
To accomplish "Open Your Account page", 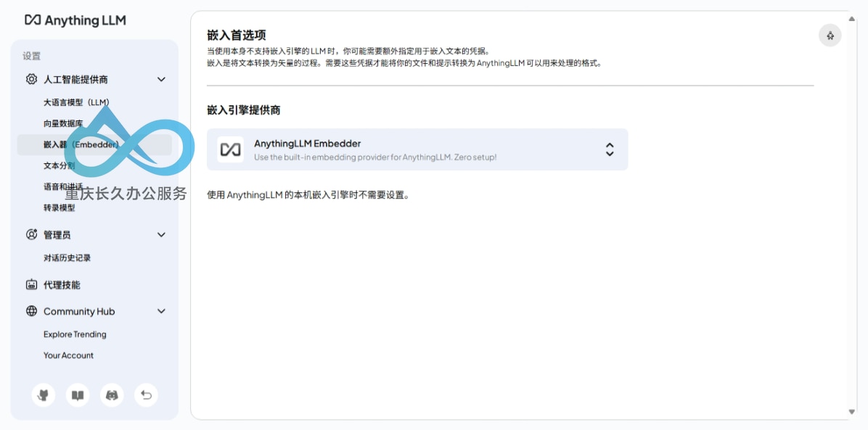I will click(69, 355).
